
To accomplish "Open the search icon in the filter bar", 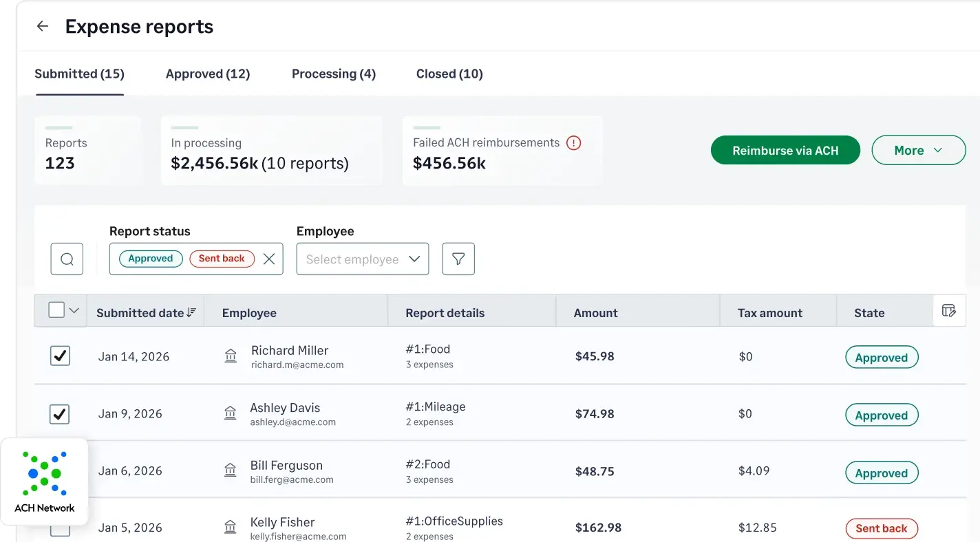I will [x=67, y=259].
